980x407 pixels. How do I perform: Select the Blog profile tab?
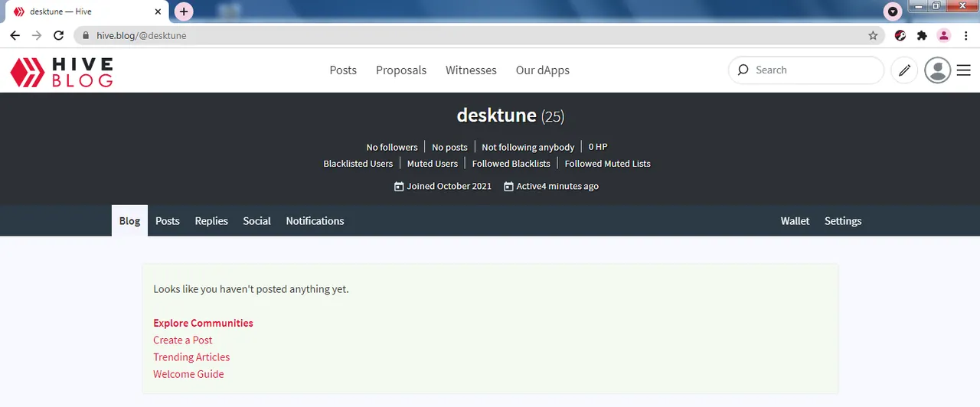pos(129,220)
